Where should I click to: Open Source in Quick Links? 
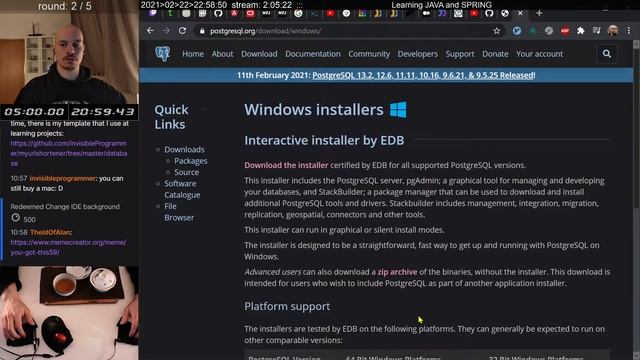[187, 172]
